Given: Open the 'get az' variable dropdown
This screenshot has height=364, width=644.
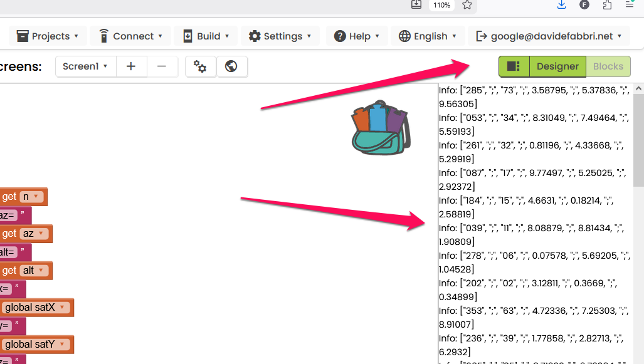Looking at the screenshot, I should coord(34,234).
